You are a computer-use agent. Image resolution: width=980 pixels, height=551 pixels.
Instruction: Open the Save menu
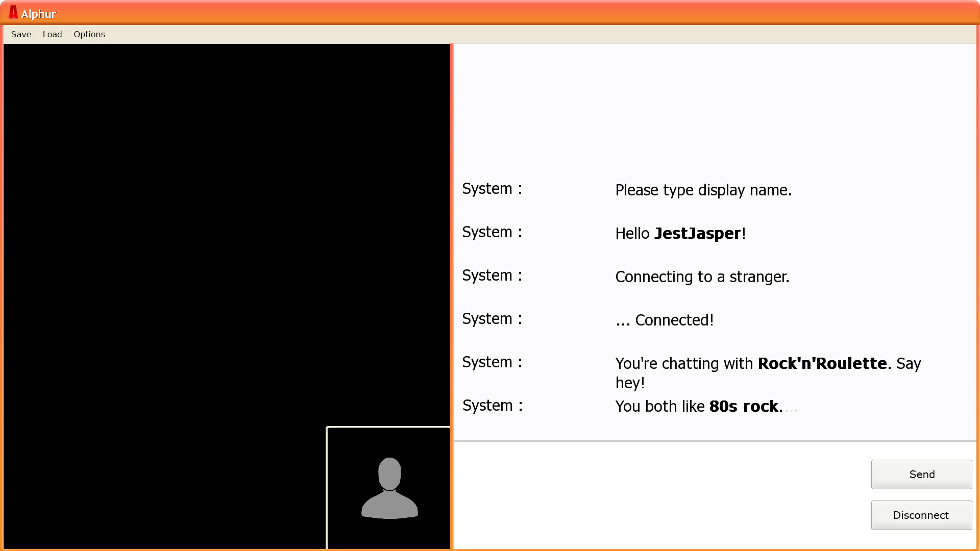pyautogui.click(x=21, y=34)
